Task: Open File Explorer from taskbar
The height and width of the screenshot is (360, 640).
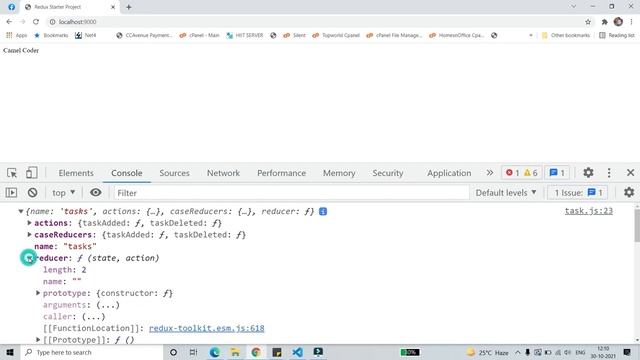Action: [x=235, y=352]
